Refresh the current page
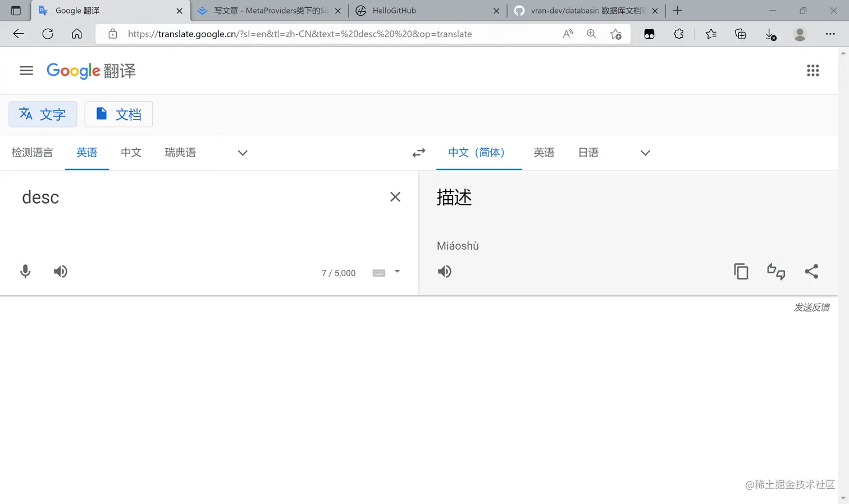Image resolution: width=849 pixels, height=504 pixels. tap(48, 34)
